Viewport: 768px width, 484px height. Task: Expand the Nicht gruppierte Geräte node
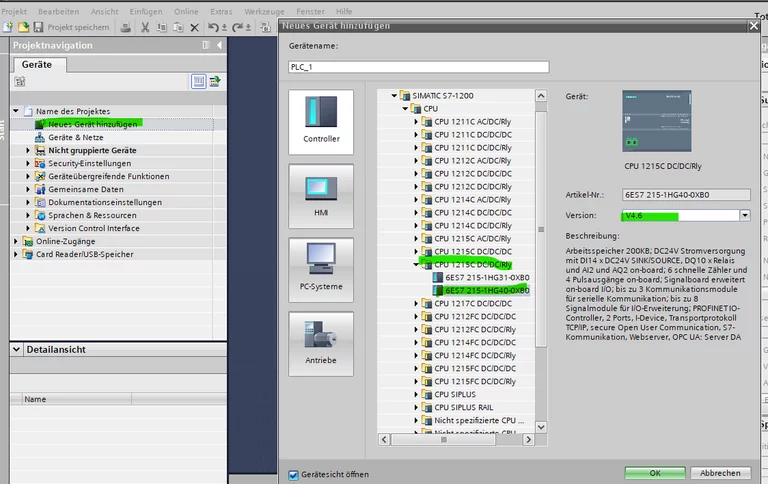coord(28,150)
